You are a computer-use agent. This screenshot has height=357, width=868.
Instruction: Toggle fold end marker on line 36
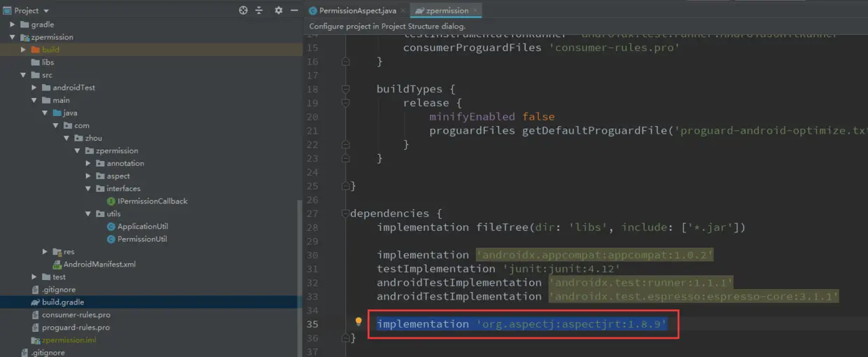tap(345, 337)
